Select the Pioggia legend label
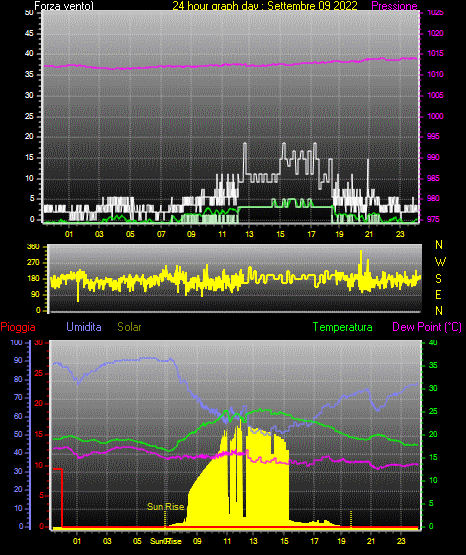The width and height of the screenshot is (466, 555). pos(18,327)
